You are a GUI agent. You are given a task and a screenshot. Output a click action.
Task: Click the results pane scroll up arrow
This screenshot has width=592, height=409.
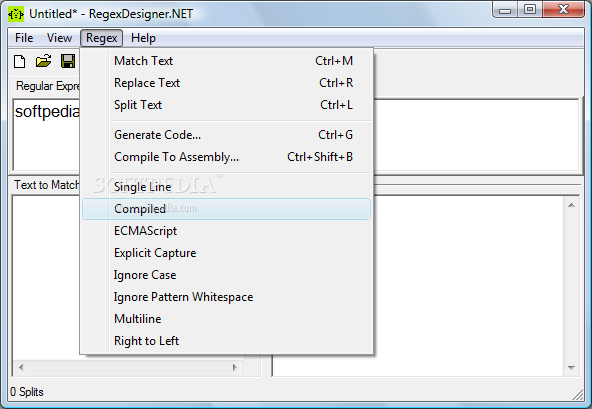(571, 205)
